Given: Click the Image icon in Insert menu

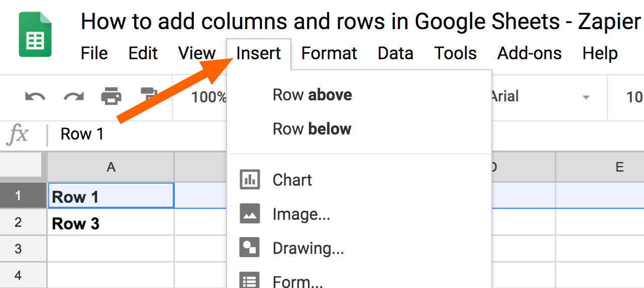Looking at the screenshot, I should click(250, 214).
